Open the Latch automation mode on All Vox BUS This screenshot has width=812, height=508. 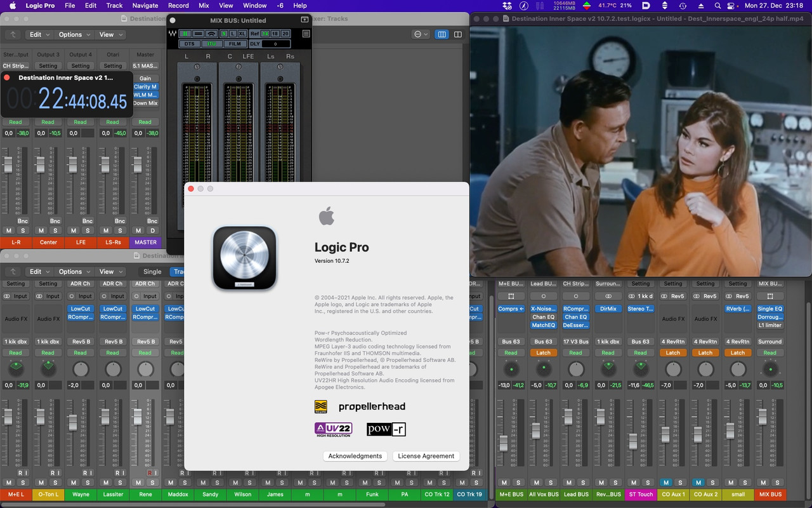pyautogui.click(x=543, y=353)
